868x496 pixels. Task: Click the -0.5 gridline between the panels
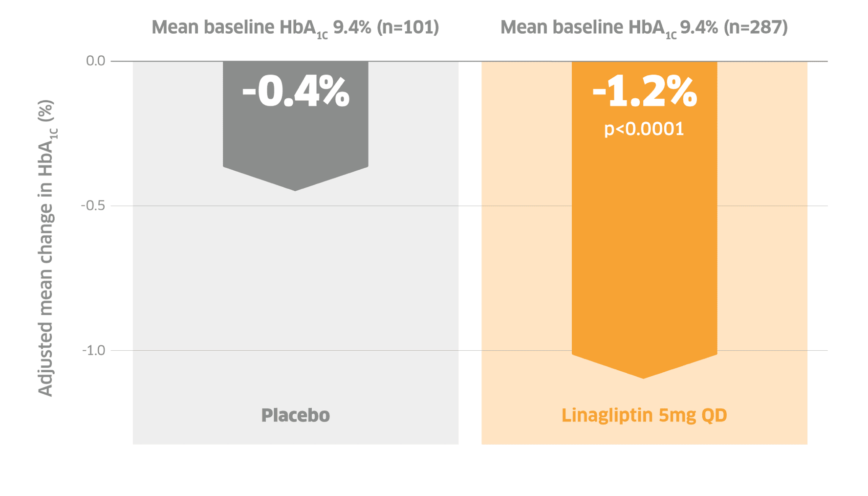coord(470,206)
